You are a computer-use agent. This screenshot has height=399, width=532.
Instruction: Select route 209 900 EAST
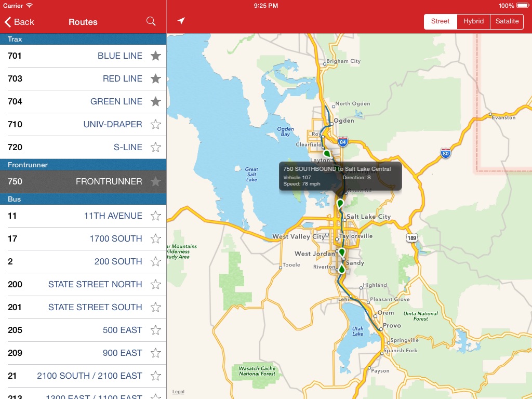click(x=83, y=353)
